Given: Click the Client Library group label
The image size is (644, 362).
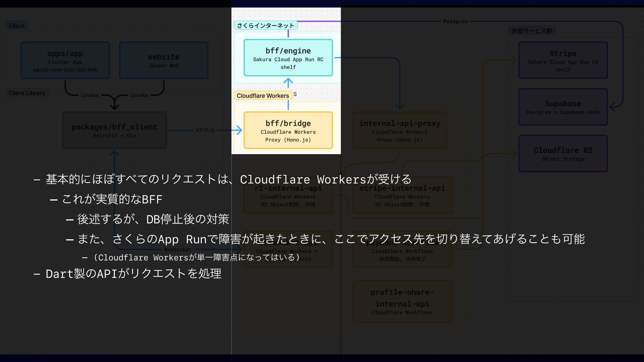Looking at the screenshot, I should (x=27, y=93).
